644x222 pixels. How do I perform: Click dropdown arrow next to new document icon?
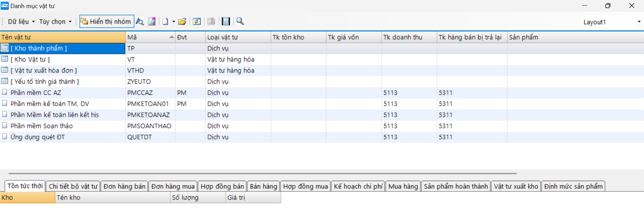point(174,21)
